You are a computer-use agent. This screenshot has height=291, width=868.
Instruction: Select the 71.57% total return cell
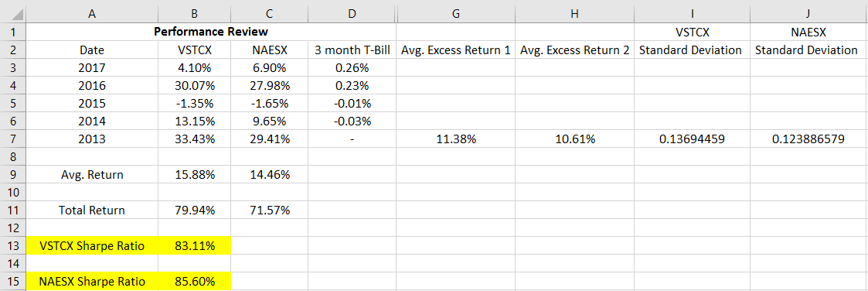point(270,210)
